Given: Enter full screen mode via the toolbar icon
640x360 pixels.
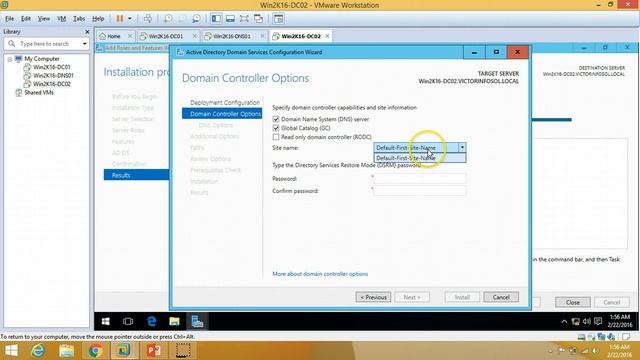Looking at the screenshot, I should click(x=244, y=18).
